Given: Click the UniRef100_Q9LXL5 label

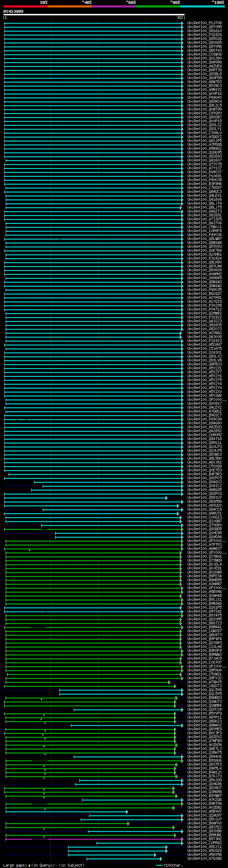Looking at the screenshot, I should click(x=204, y=106).
